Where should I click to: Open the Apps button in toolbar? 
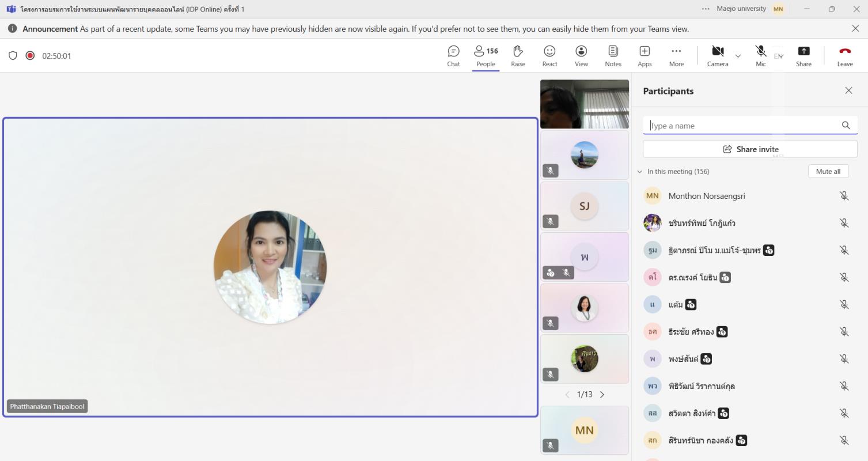click(645, 56)
